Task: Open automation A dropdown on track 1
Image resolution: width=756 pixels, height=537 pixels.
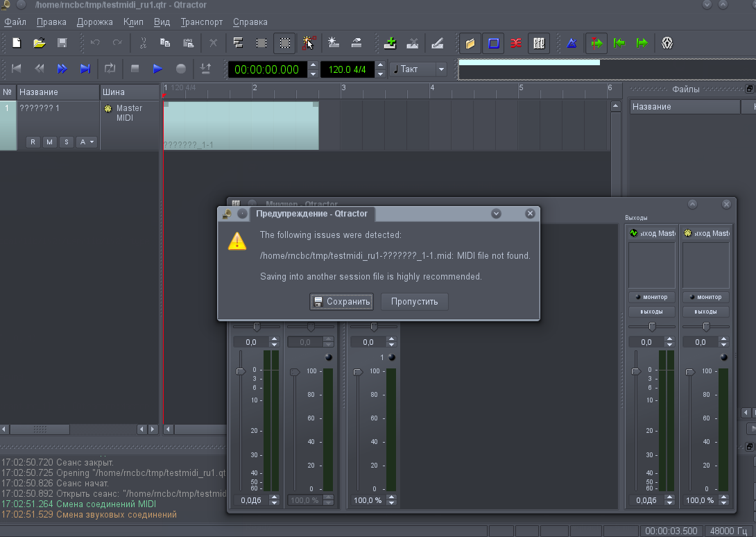Action: click(87, 142)
